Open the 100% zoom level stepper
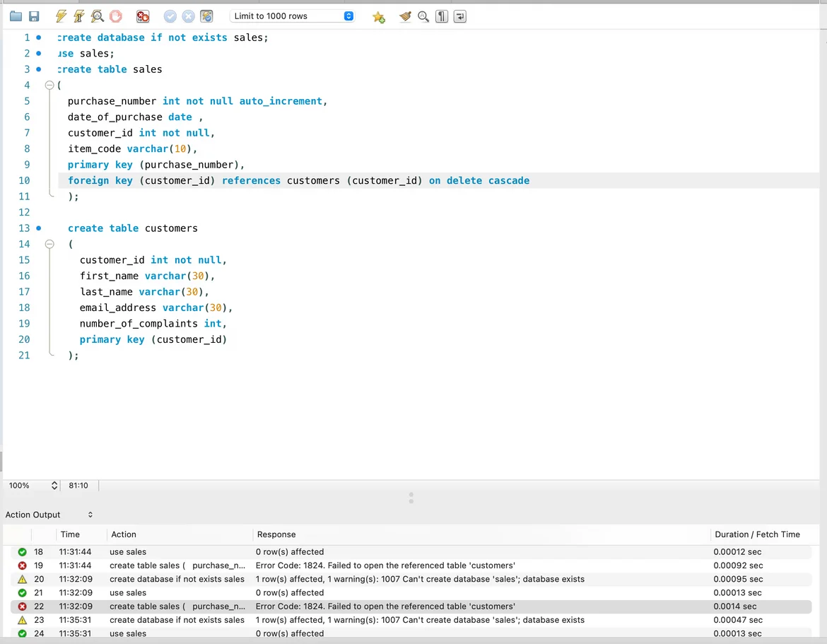Screen dimensions: 827x644 click(54, 486)
